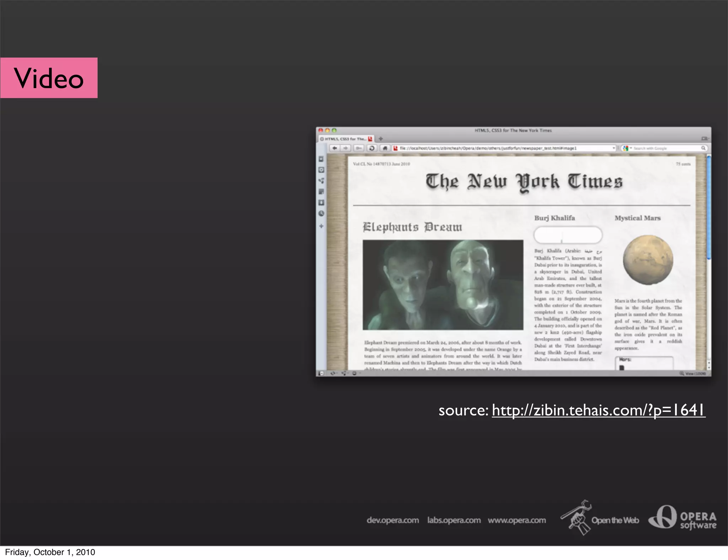This screenshot has height=560, width=728.
Task: Click the Mars planet image
Action: [648, 260]
